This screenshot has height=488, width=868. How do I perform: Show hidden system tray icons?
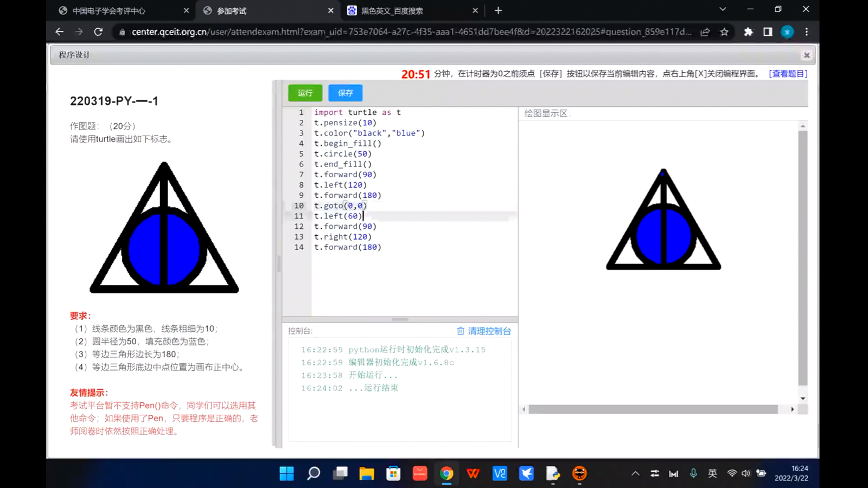point(635,473)
